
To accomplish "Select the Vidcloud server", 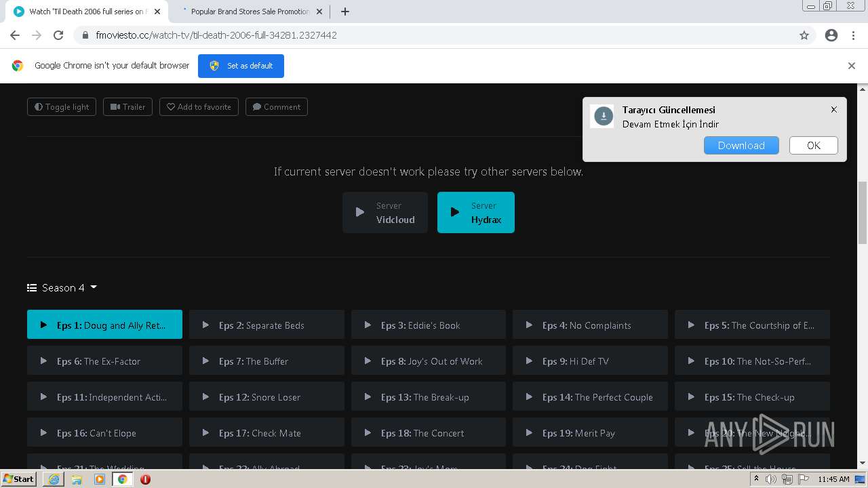I will point(385,212).
